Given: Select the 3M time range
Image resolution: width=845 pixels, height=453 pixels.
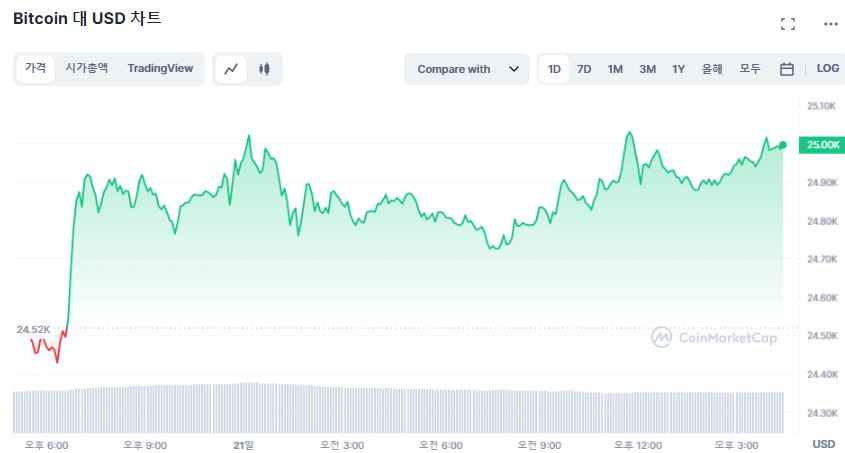Looking at the screenshot, I should tap(647, 69).
